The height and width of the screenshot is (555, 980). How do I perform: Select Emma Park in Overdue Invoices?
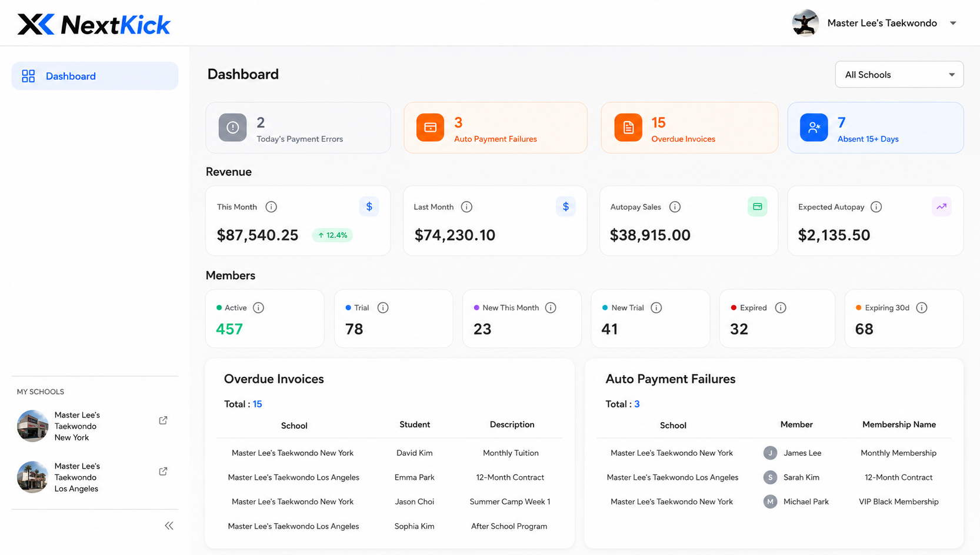click(x=415, y=477)
